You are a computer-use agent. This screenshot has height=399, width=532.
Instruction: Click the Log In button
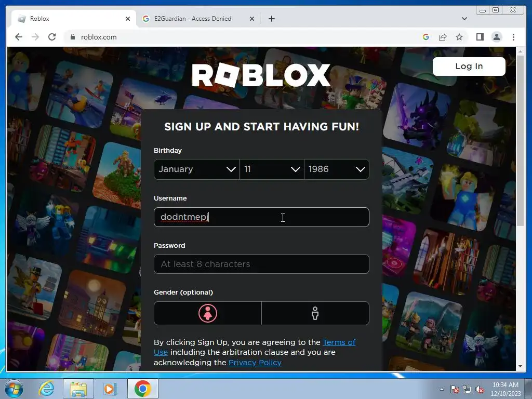469,66
